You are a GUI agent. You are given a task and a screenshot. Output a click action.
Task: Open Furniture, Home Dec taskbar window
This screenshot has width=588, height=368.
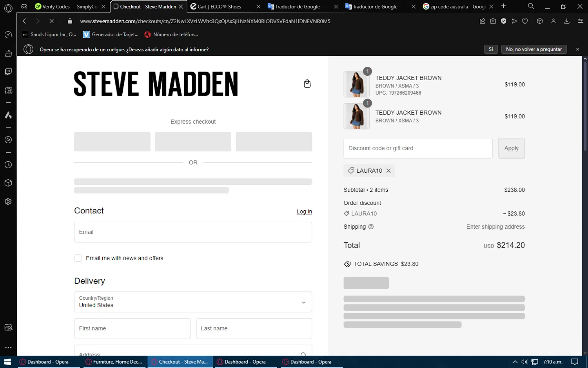[x=114, y=362]
